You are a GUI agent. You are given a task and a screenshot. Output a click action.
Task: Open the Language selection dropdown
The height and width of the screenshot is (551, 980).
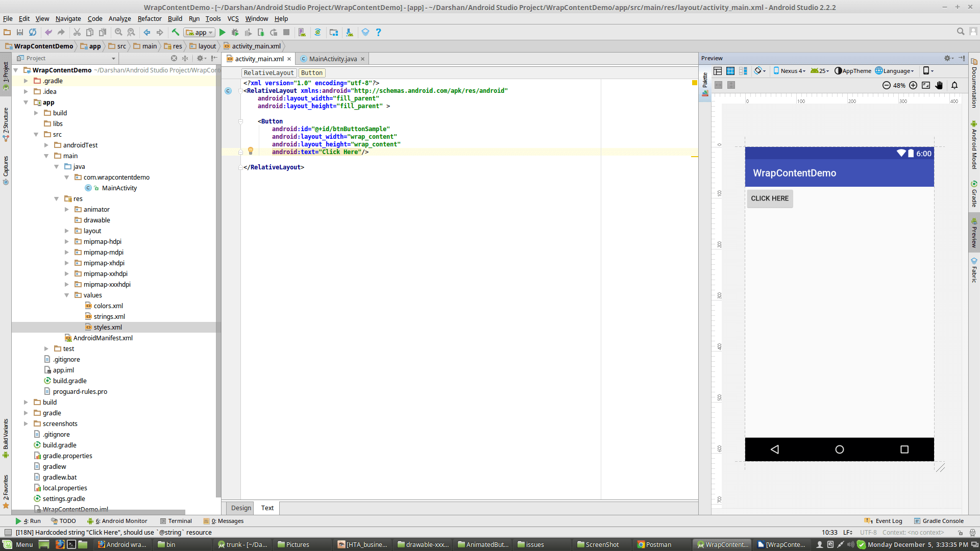[895, 71]
